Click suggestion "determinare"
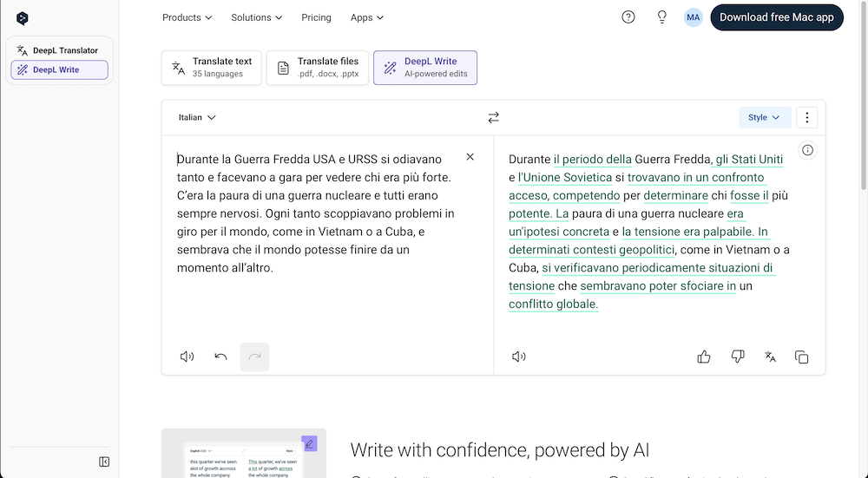Image resolution: width=868 pixels, height=478 pixels. point(675,196)
